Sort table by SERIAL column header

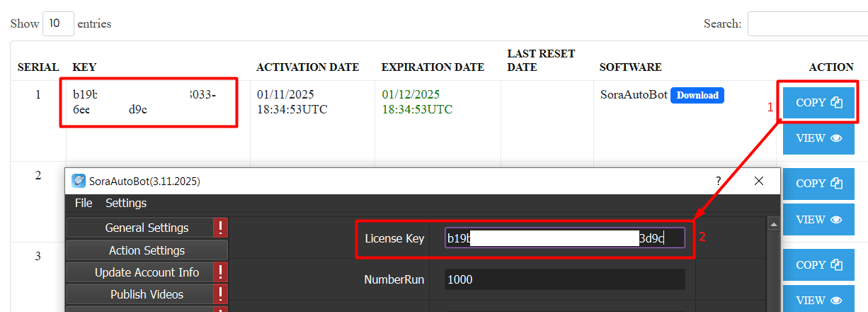coord(38,67)
